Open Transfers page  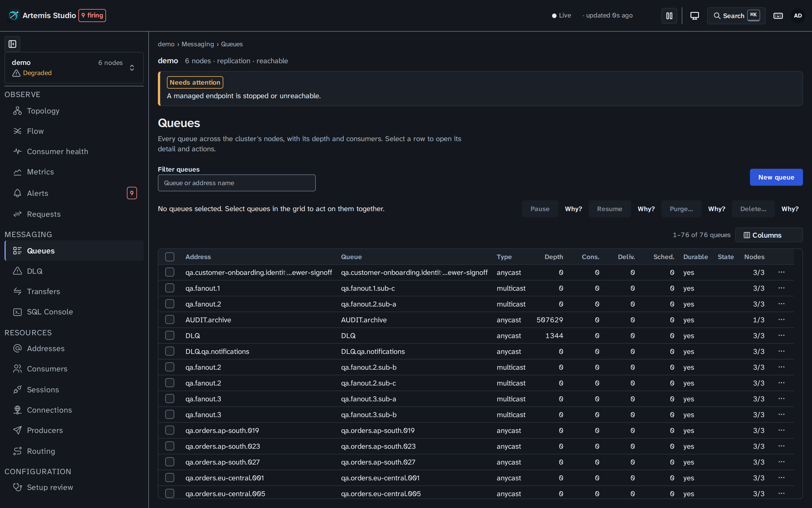74,291
